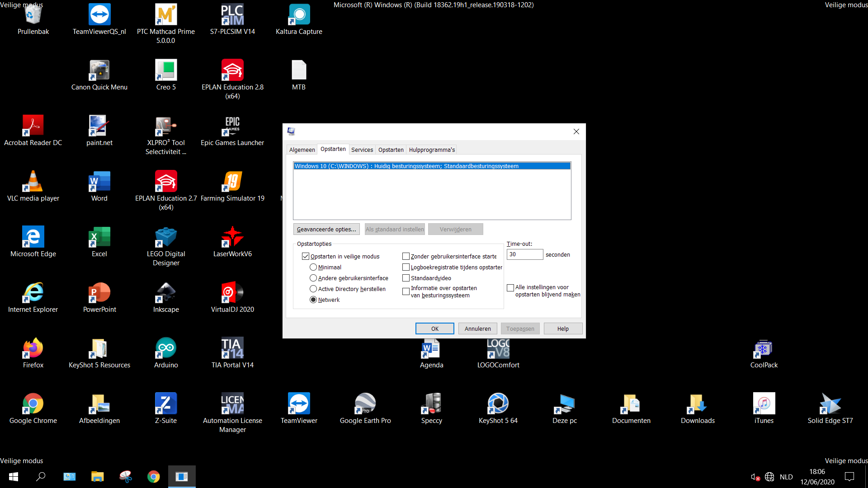This screenshot has height=488, width=868.
Task: Click the Annuleren button
Action: [x=478, y=328]
